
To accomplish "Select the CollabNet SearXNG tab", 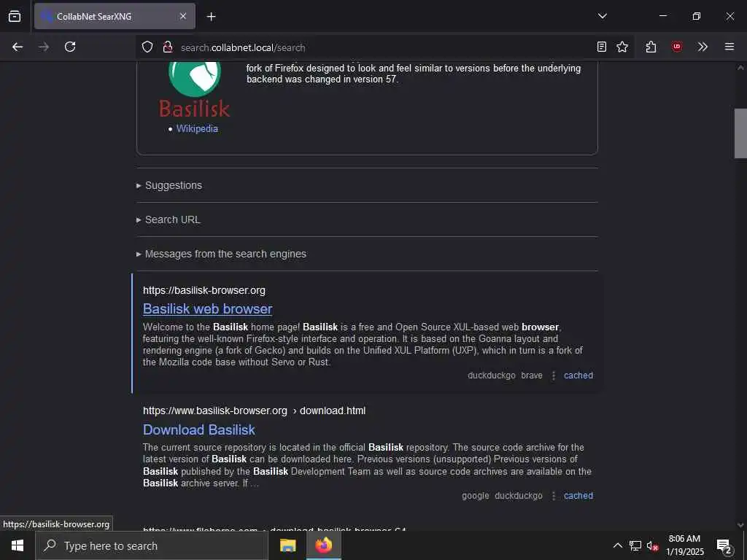I will [115, 16].
